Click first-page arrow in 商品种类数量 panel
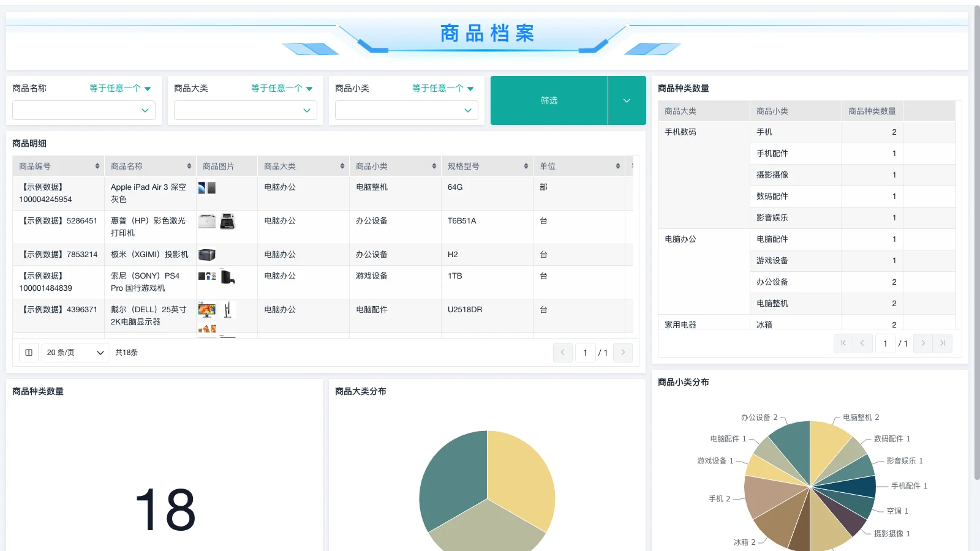Screen dimensions: 980x551 click(x=843, y=343)
